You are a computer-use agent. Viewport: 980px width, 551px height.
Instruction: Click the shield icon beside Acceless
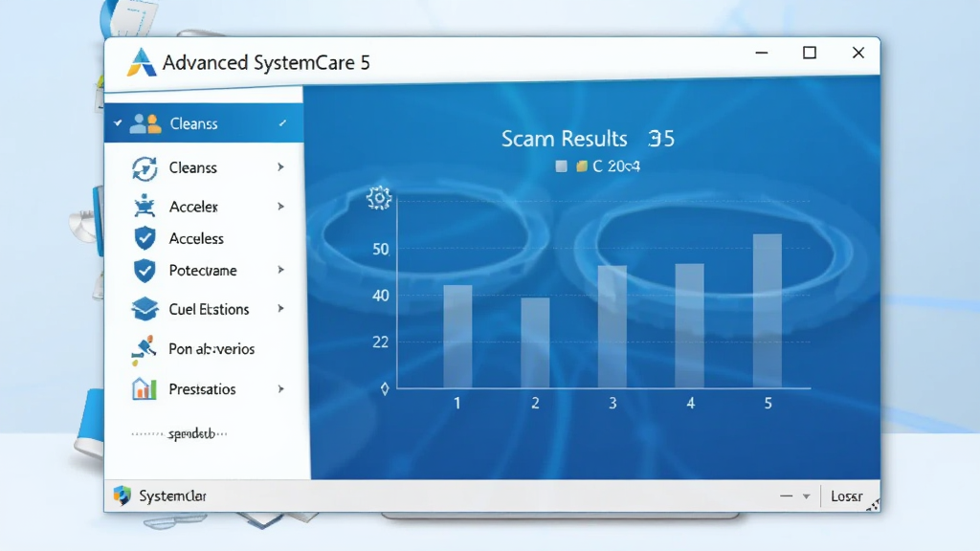click(145, 238)
